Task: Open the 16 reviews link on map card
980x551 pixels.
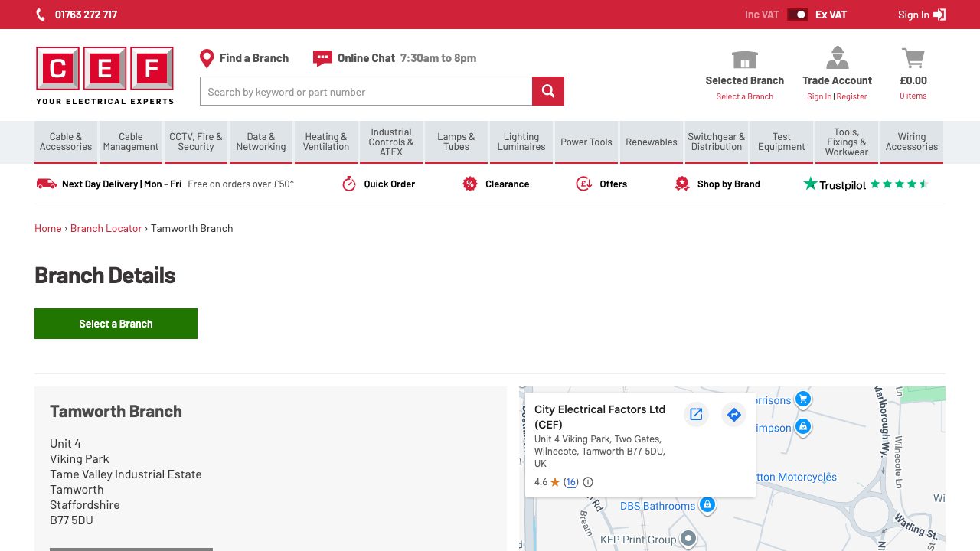Action: tap(571, 482)
